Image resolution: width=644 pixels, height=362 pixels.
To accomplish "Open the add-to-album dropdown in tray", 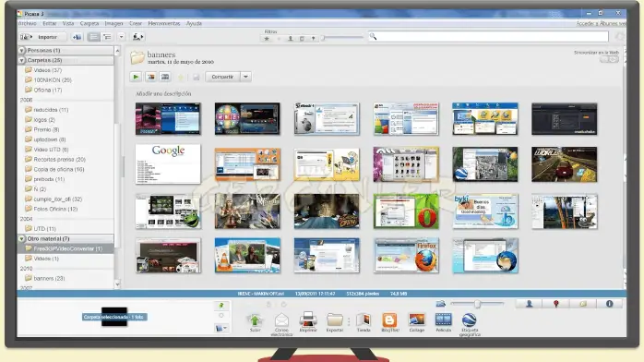I will (x=221, y=328).
